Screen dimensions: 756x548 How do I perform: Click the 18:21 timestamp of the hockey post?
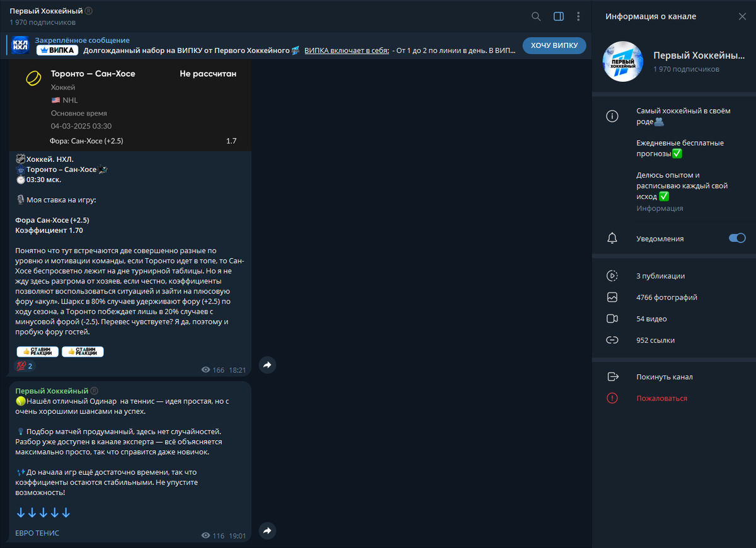click(238, 370)
